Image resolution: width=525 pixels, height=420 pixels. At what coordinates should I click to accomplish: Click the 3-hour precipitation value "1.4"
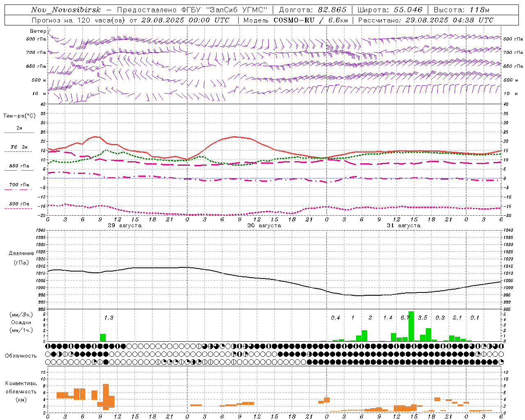[388, 318]
